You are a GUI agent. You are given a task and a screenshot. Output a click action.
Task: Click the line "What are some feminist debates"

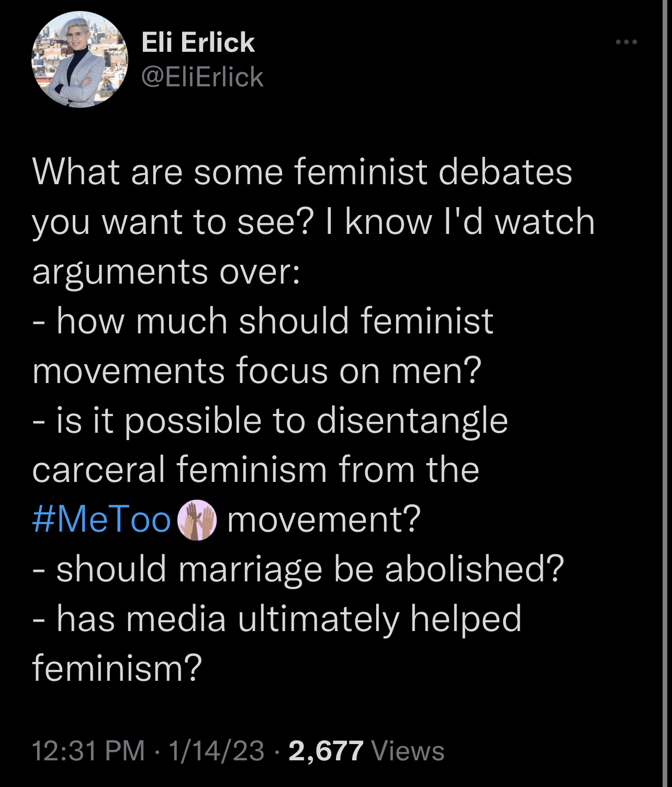click(x=302, y=172)
